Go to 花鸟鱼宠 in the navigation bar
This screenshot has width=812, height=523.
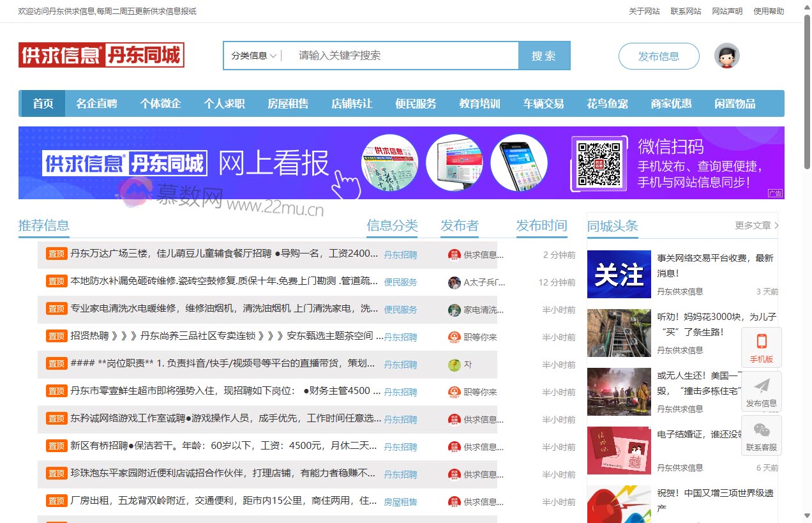(607, 103)
